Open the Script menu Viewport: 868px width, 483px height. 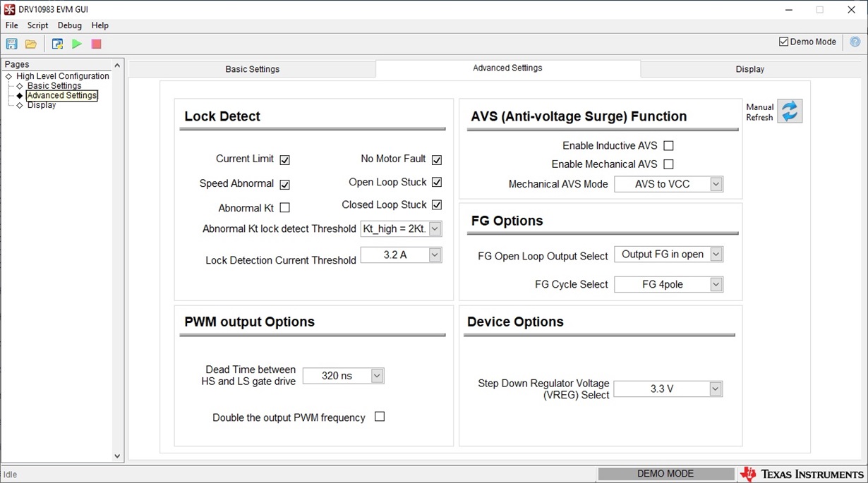(x=37, y=25)
